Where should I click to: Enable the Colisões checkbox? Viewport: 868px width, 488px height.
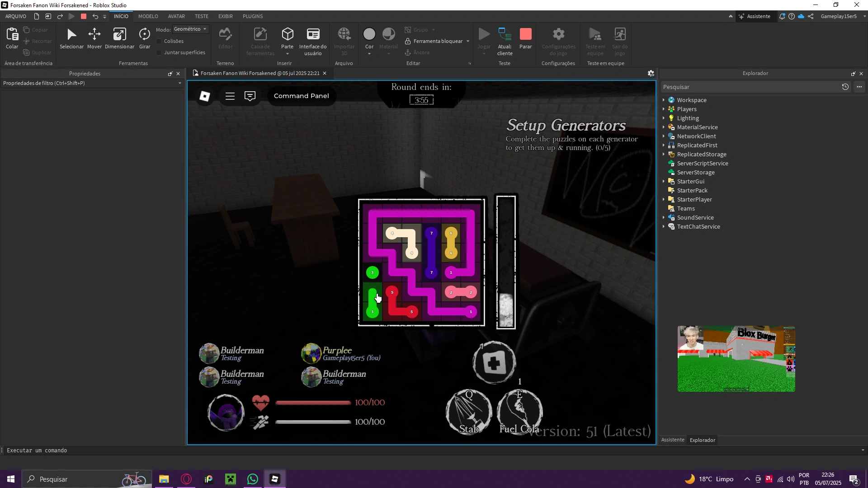(159, 41)
